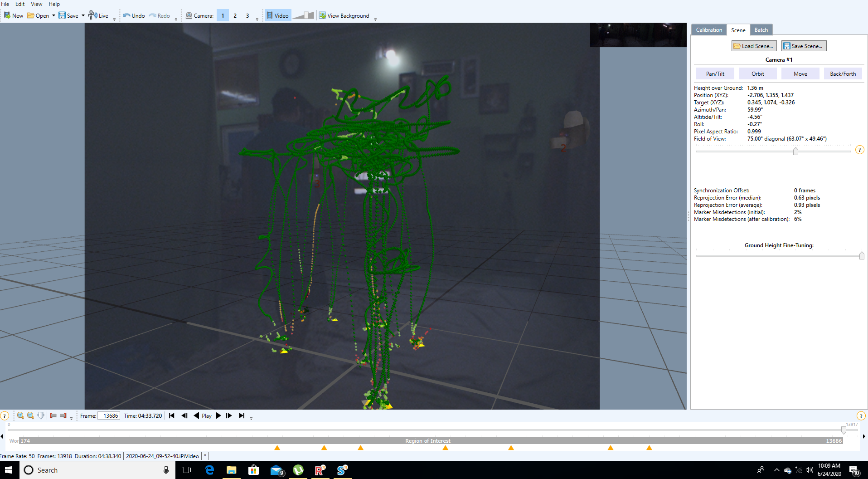This screenshot has height=479, width=868.
Task: Click the Frame number input field
Action: pos(109,415)
